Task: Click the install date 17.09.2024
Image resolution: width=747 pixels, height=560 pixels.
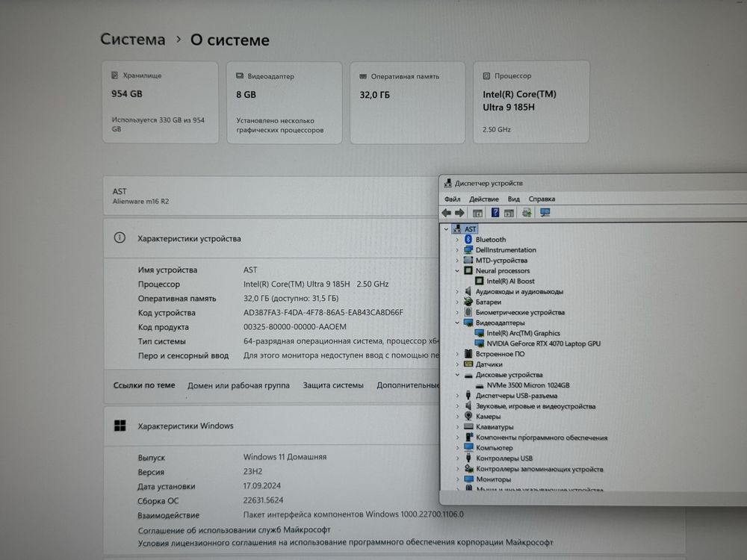Action: 262,486
